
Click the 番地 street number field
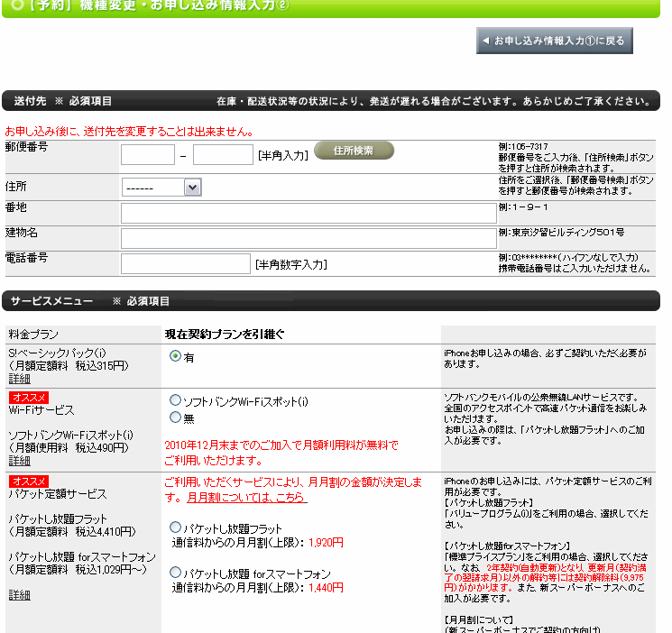point(308,214)
